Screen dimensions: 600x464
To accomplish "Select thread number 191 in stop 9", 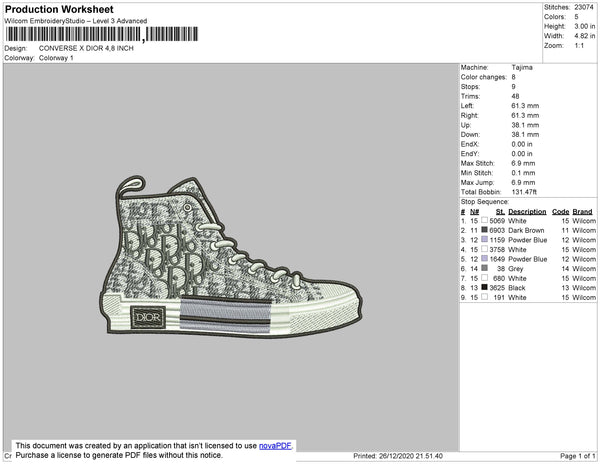I will tap(499, 297).
